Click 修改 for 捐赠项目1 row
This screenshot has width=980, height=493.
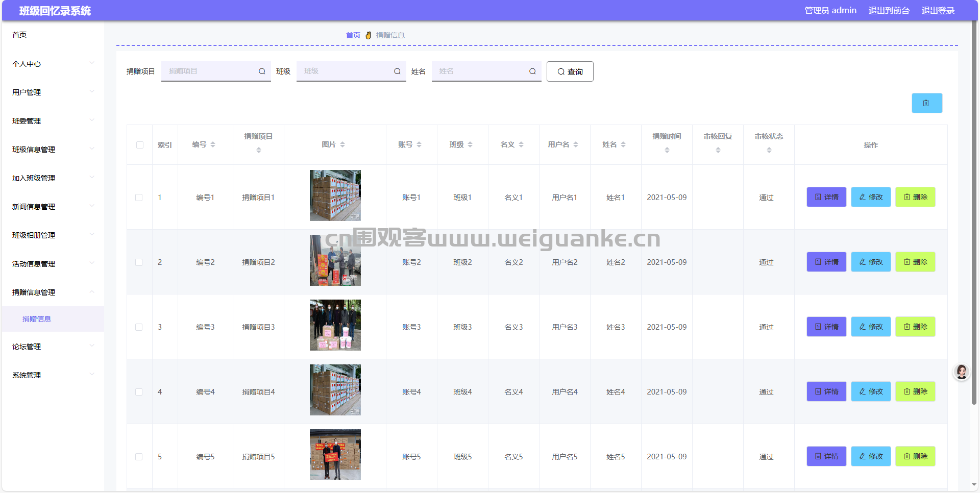871,197
